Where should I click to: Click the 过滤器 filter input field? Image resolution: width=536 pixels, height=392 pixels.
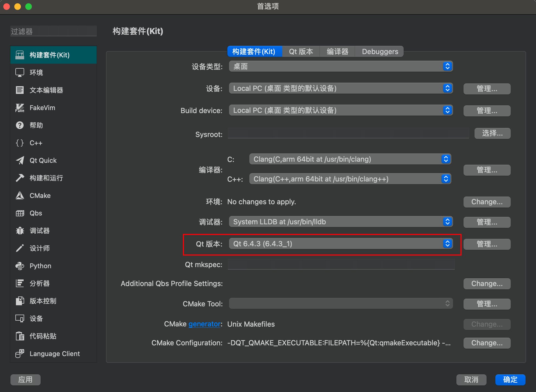point(54,31)
